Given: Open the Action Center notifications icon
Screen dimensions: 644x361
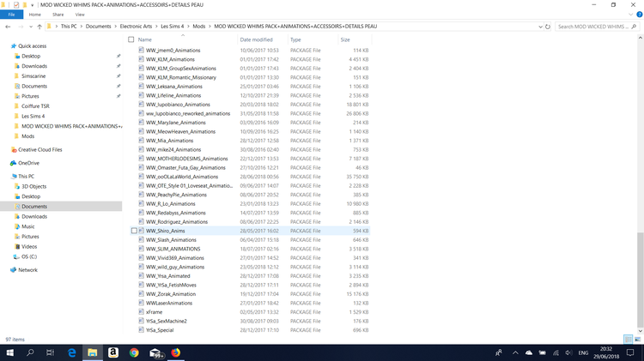Looking at the screenshot, I should click(x=630, y=352).
